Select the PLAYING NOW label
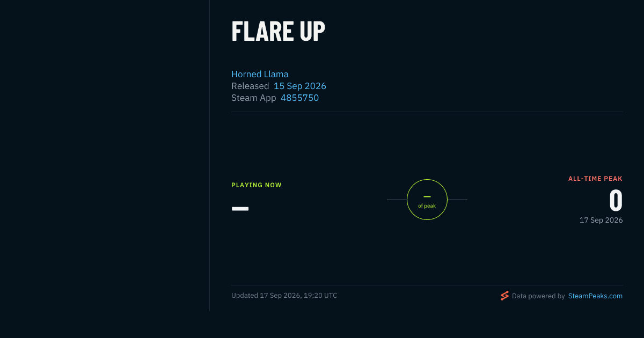 [257, 185]
